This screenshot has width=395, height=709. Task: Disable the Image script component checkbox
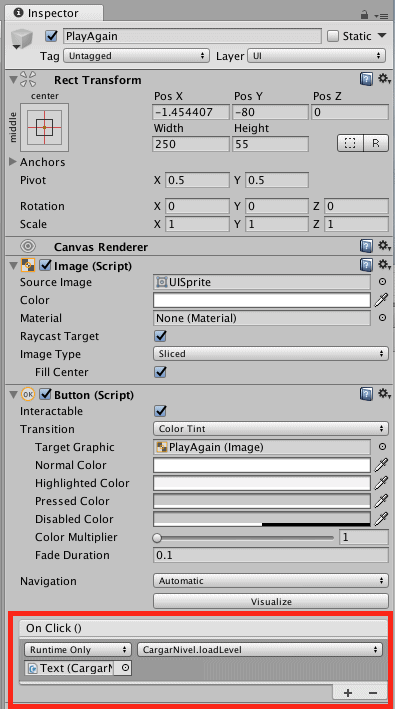point(45,265)
